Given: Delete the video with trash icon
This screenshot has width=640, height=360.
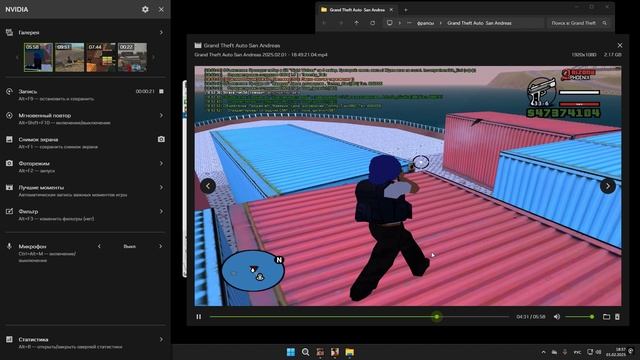Looking at the screenshot, I should pyautogui.click(x=617, y=317).
